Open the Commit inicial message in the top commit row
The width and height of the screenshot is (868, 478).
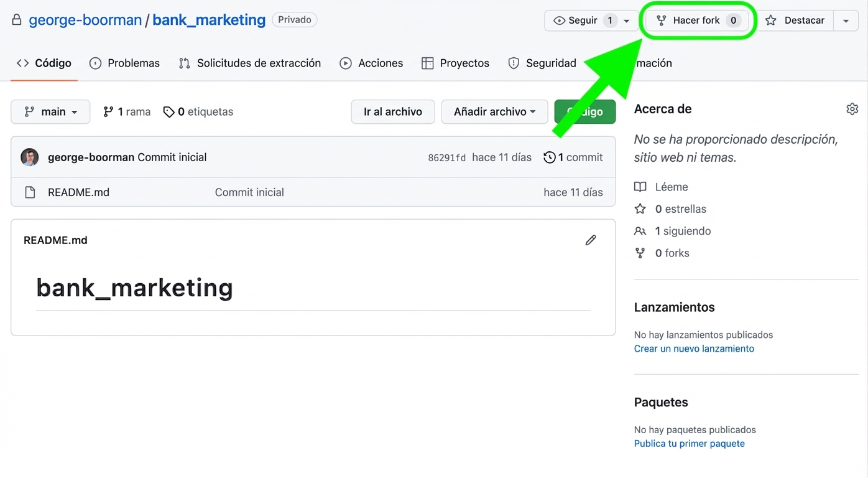(172, 157)
